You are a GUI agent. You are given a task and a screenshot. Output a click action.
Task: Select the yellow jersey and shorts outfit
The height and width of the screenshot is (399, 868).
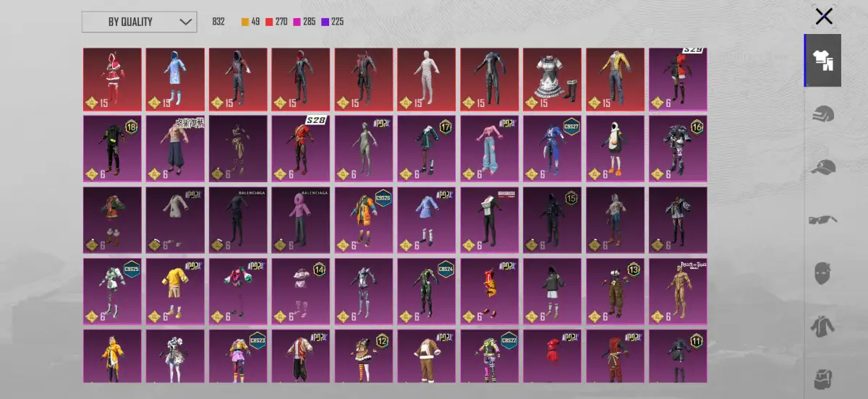tap(175, 291)
